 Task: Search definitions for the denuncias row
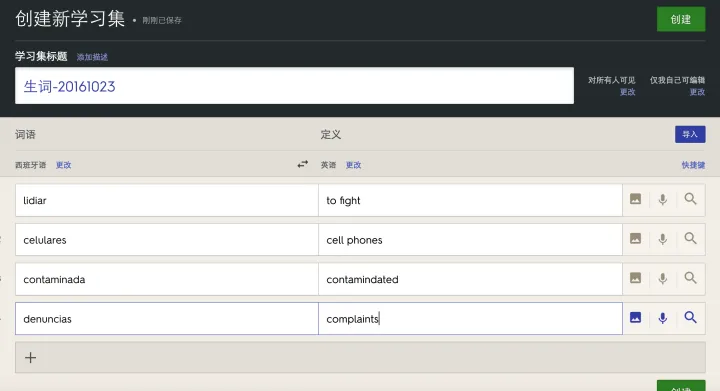pos(690,317)
